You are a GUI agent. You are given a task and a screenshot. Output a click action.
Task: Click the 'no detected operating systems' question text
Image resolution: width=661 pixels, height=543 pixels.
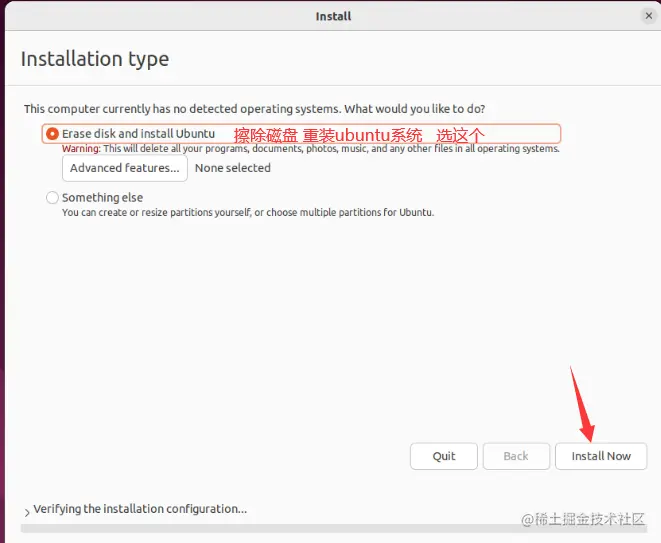click(255, 109)
